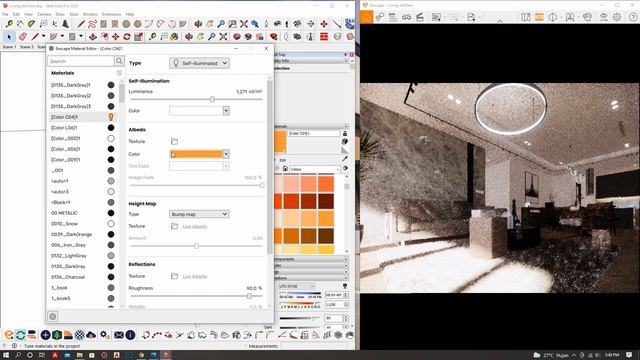Choose the pink Eraser tool
Image resolution: width=640 pixels, height=360 pixels.
pos(23,37)
